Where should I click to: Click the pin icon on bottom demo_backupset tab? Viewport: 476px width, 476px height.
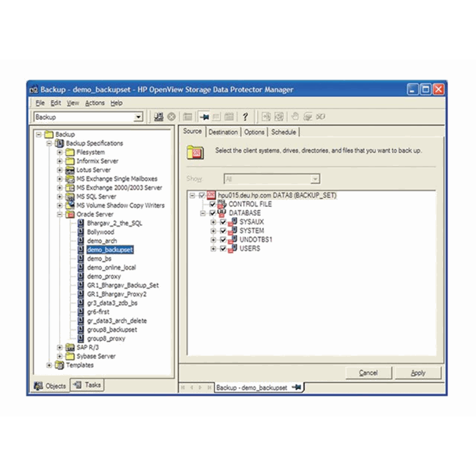coord(296,387)
